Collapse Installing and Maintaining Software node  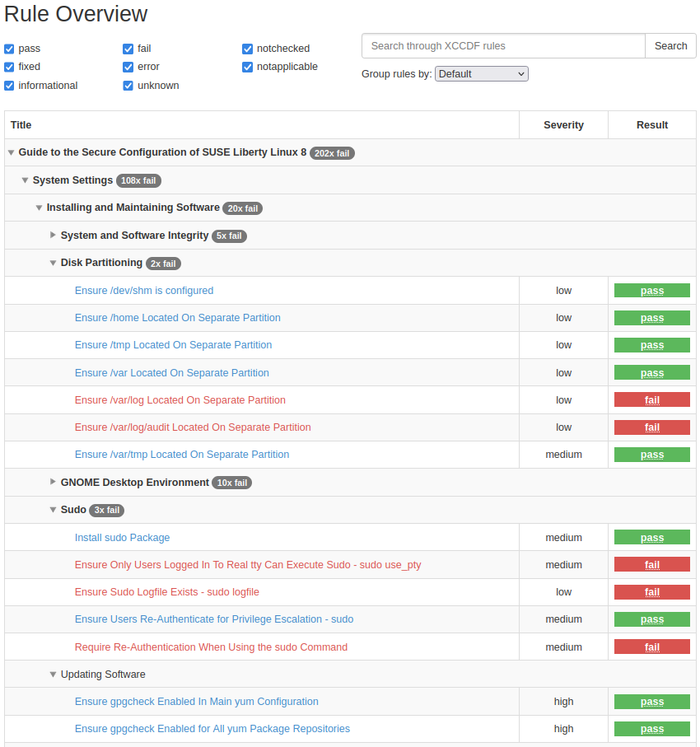click(39, 208)
